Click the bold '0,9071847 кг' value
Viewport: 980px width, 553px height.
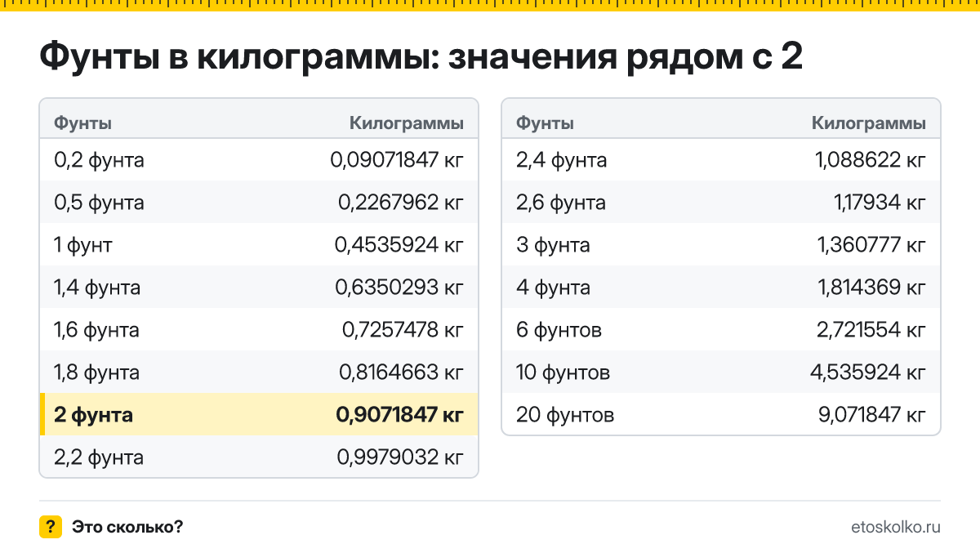coord(399,415)
